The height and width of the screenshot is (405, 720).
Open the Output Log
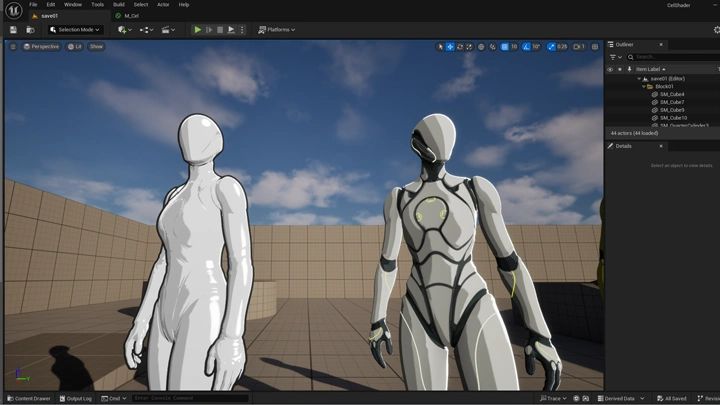click(x=76, y=399)
